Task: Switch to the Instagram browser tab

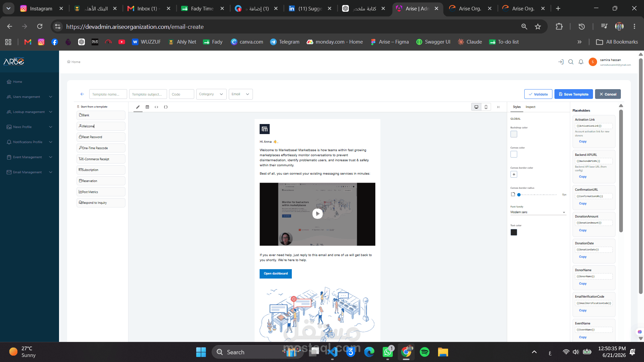Action: tap(41, 8)
